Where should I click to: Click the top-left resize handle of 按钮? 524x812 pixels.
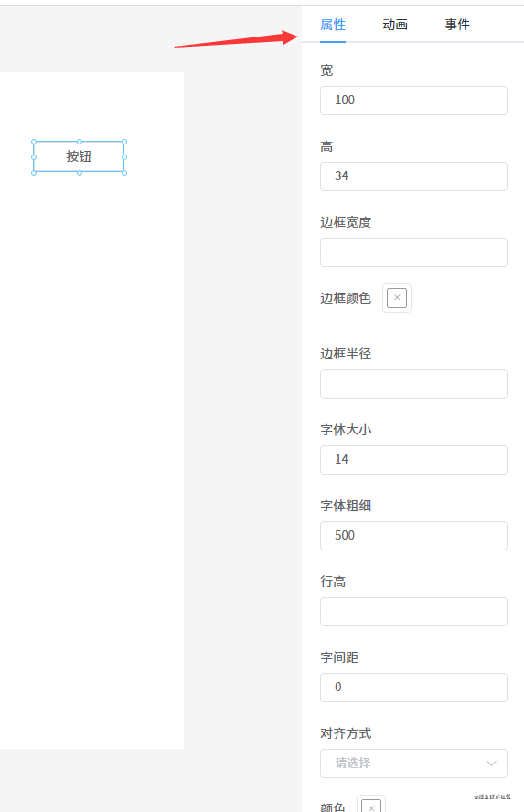pyautogui.click(x=34, y=142)
